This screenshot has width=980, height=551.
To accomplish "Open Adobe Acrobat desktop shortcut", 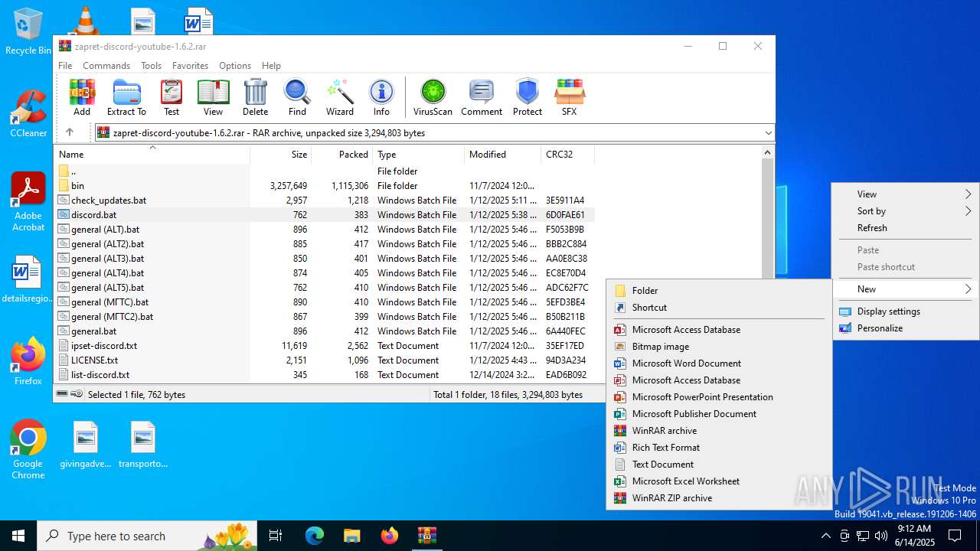I will point(28,202).
